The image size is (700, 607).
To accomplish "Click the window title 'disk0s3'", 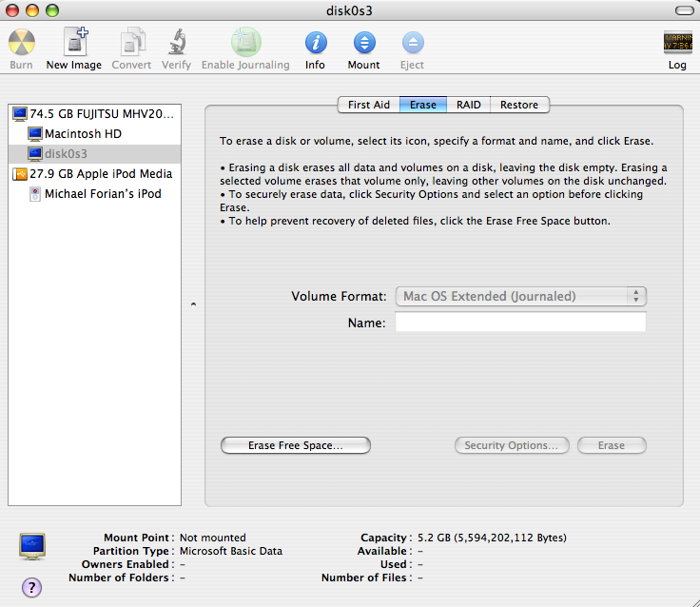I will 349,10.
